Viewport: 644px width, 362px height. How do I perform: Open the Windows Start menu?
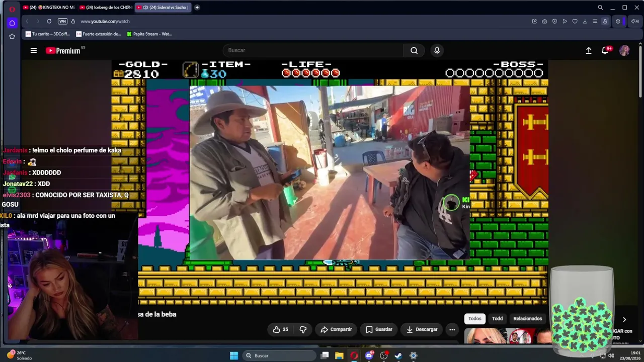click(234, 355)
